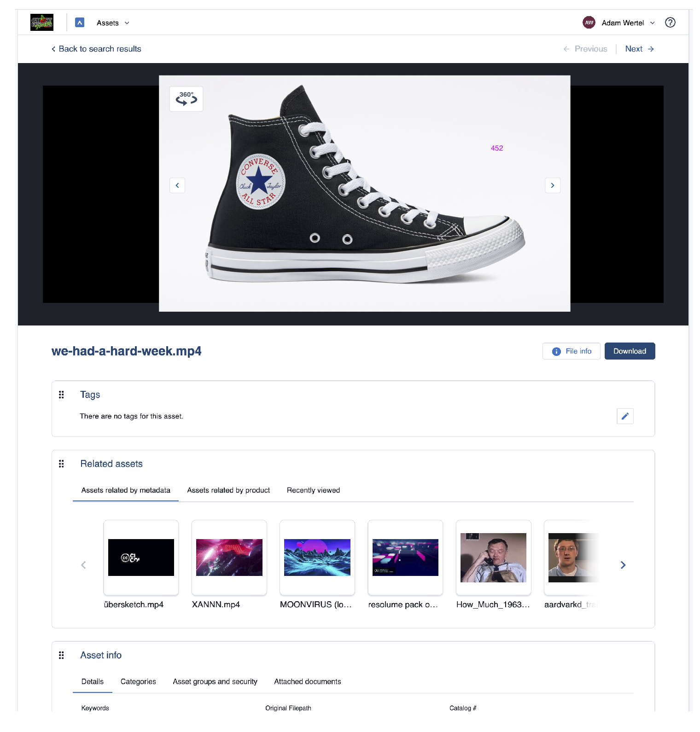The image size is (700, 732).
Task: Open Asset groups and security tab
Action: point(215,682)
